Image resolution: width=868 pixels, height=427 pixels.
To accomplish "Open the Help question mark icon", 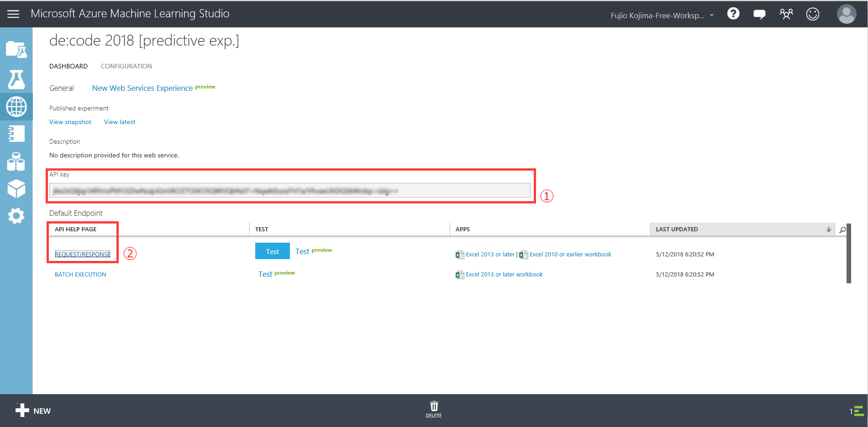I will tap(733, 14).
